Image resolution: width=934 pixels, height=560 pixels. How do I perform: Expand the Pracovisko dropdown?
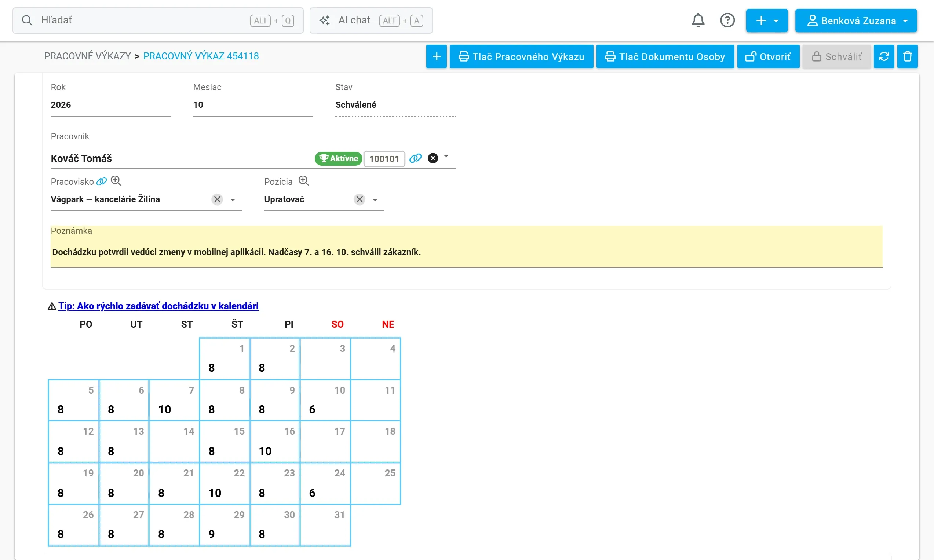233,200
